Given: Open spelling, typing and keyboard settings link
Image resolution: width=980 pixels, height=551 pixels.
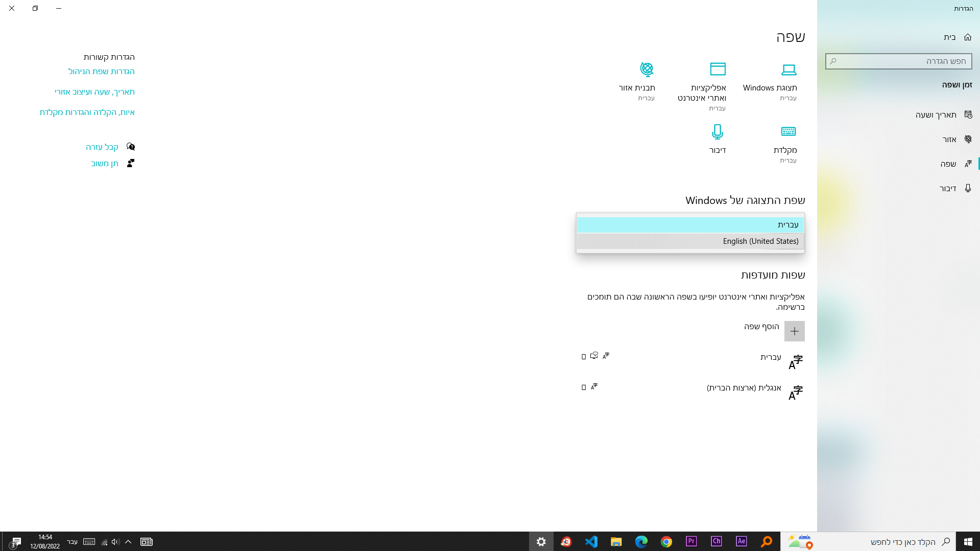Looking at the screenshot, I should (x=87, y=112).
